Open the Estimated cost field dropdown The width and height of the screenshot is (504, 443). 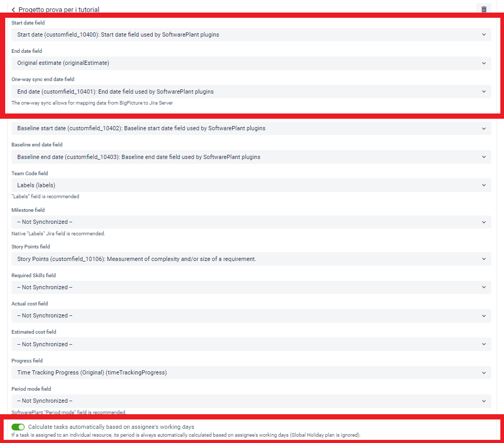[x=251, y=344]
